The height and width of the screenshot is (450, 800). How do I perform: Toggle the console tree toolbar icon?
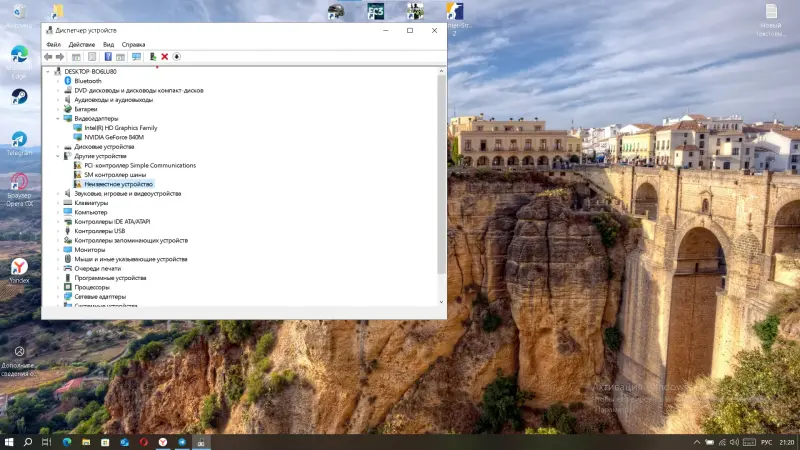tap(76, 57)
